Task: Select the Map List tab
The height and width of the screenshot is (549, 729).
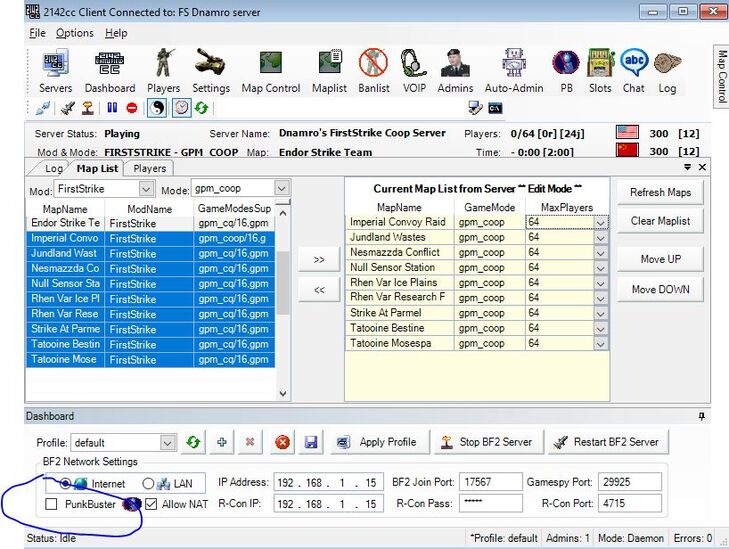Action: [97, 168]
